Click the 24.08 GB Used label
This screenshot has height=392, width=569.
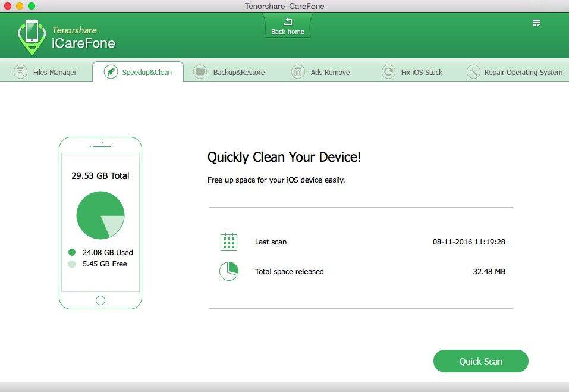[108, 252]
